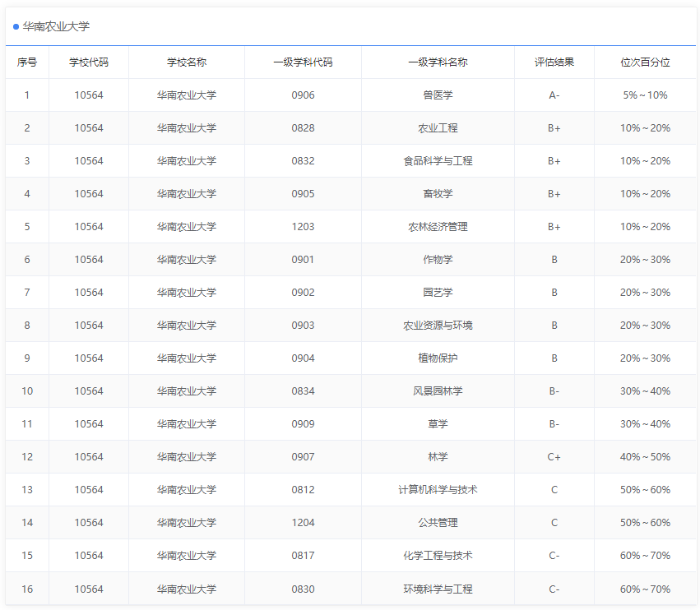Select subject code 0812
This screenshot has width=700, height=610.
[x=304, y=489]
